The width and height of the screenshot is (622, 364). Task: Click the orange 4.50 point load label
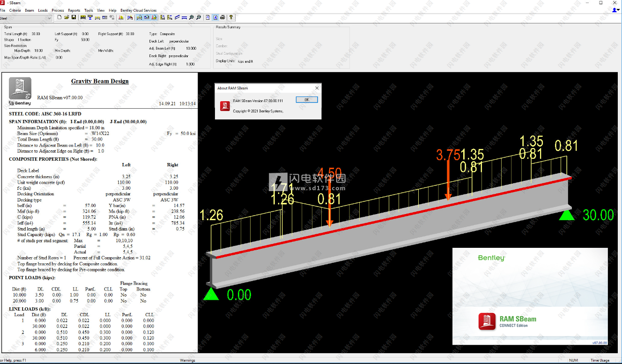coord(329,173)
